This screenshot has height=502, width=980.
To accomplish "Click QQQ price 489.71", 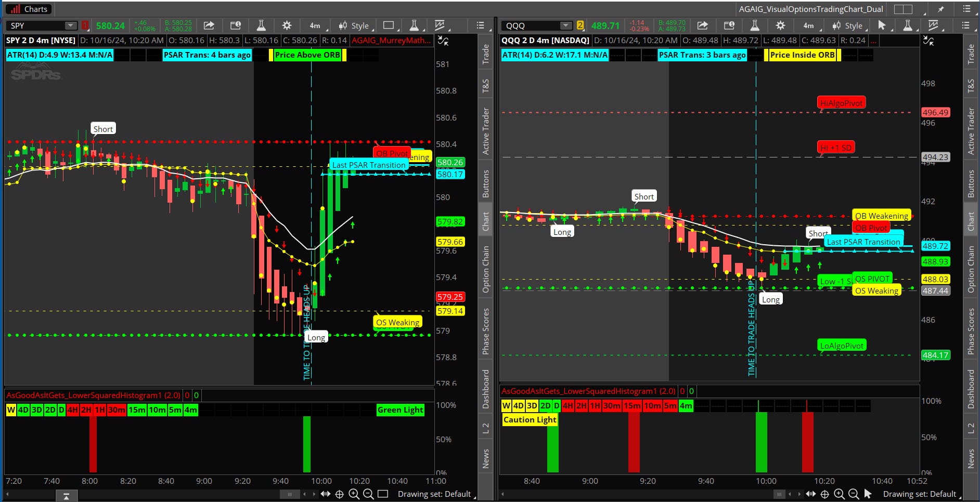I will pos(605,25).
